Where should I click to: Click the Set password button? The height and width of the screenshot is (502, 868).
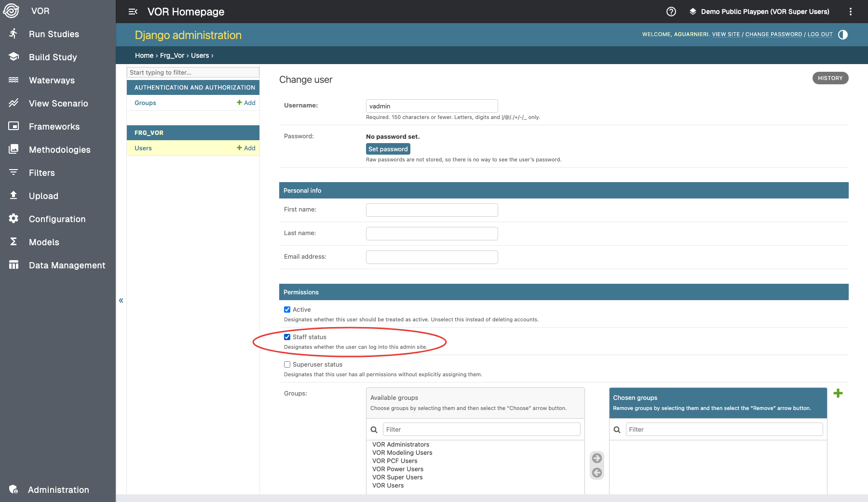click(x=388, y=149)
